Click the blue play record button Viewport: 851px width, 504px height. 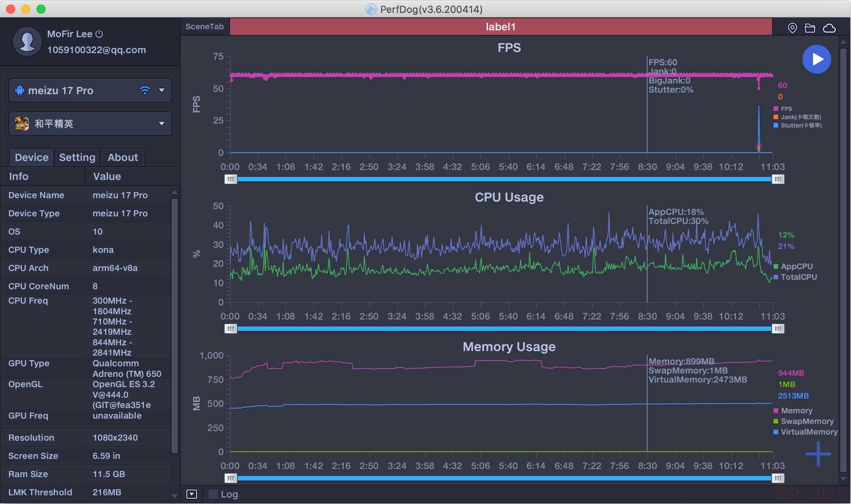click(816, 59)
